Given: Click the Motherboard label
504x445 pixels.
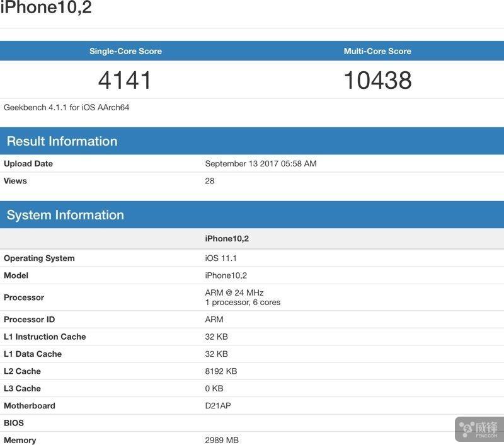Looking at the screenshot, I should click(30, 406).
